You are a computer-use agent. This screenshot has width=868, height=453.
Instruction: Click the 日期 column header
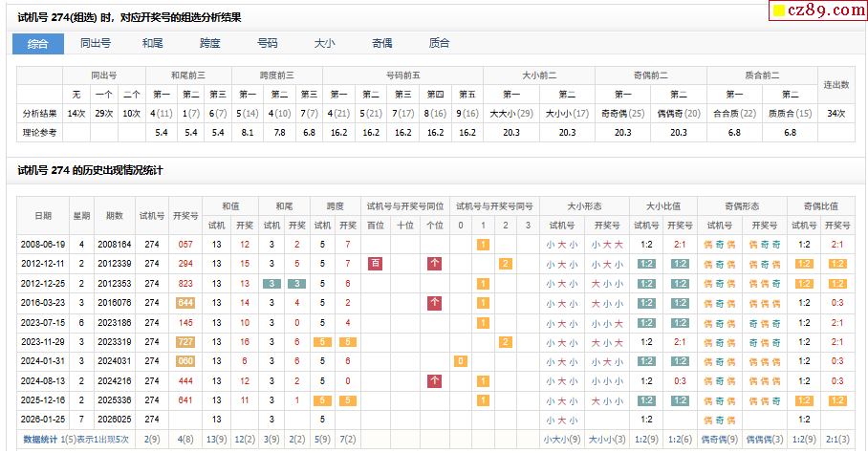pyautogui.click(x=43, y=216)
